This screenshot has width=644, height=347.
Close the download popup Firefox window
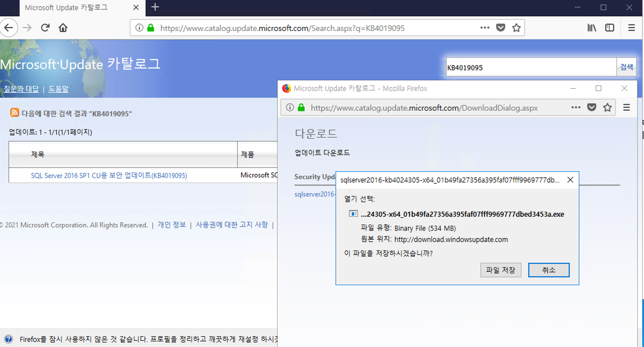point(624,88)
